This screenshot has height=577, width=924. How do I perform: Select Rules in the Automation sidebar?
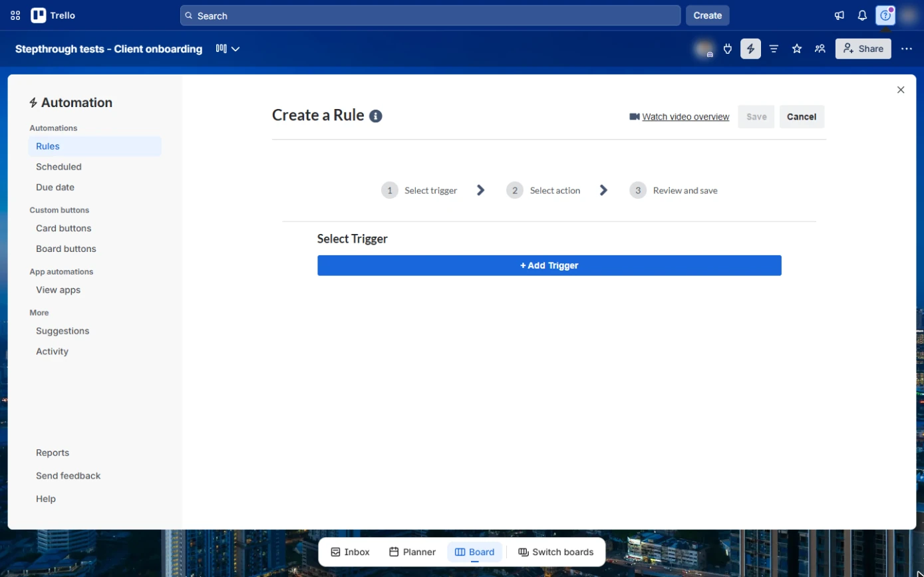[x=94, y=146]
